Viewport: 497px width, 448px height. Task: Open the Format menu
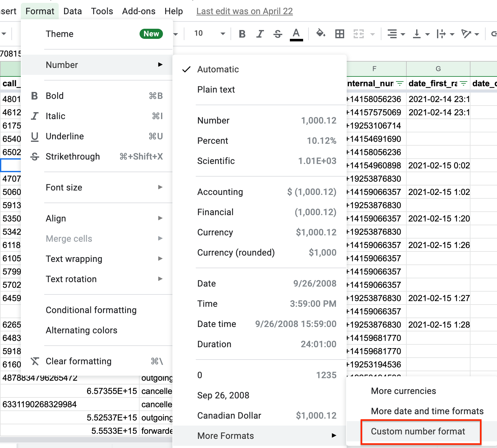coord(40,11)
